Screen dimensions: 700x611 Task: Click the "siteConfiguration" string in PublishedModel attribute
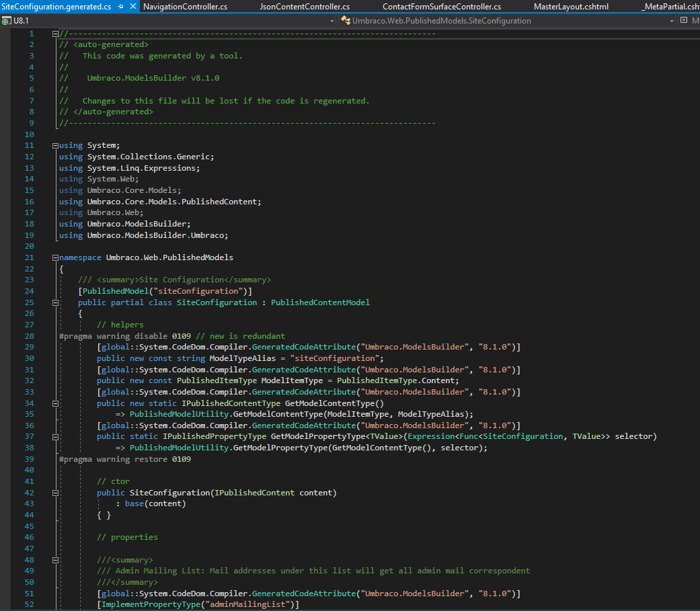pyautogui.click(x=198, y=291)
